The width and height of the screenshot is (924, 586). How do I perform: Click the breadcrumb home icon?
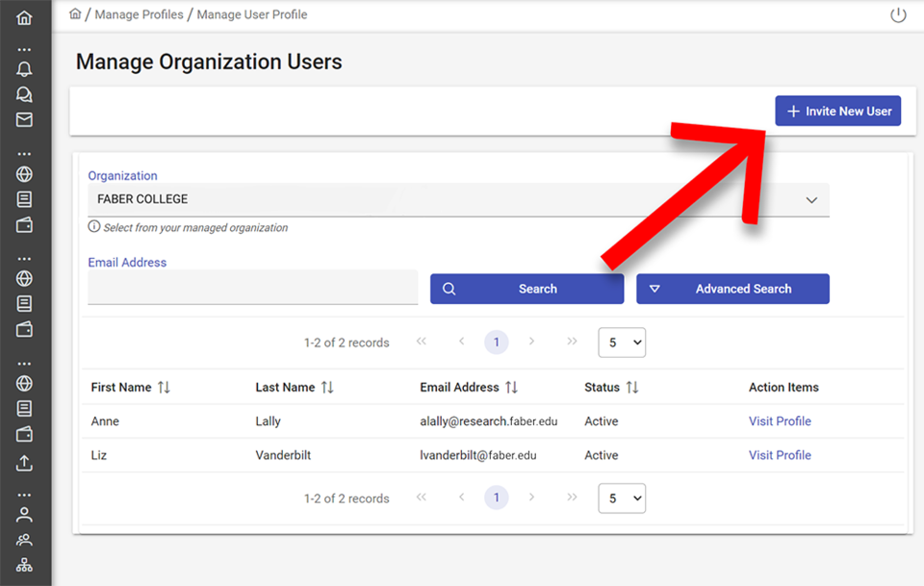(75, 13)
